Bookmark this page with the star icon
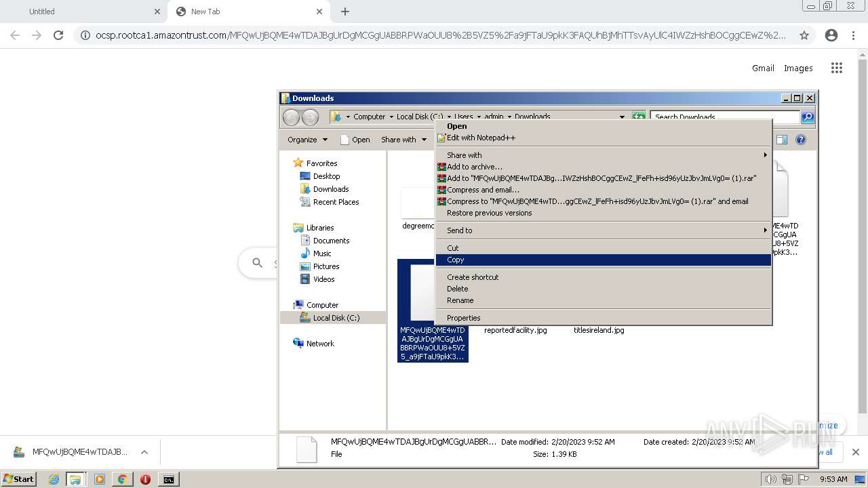The width and height of the screenshot is (868, 488). [x=804, y=35]
